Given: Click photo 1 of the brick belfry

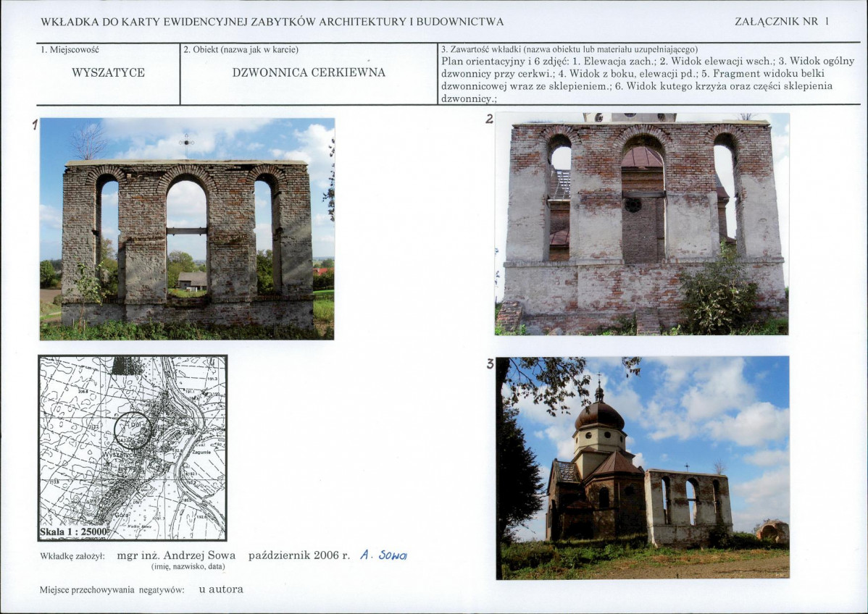Looking at the screenshot, I should [x=187, y=229].
